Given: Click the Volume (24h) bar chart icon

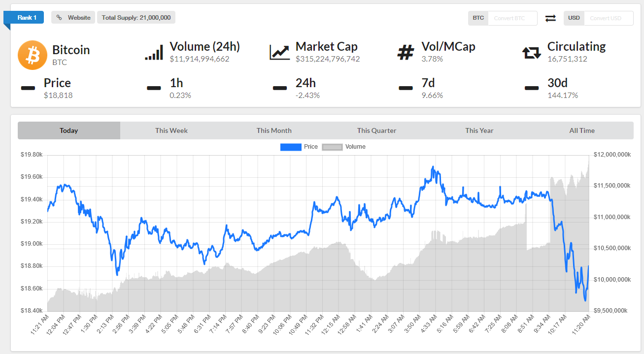Looking at the screenshot, I should (154, 53).
